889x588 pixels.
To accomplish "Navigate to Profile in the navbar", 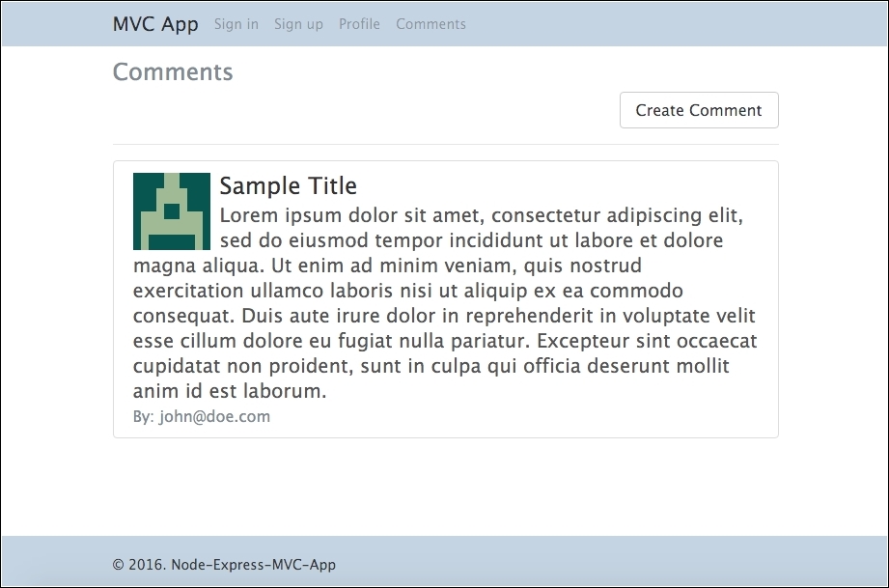I will tap(359, 24).
